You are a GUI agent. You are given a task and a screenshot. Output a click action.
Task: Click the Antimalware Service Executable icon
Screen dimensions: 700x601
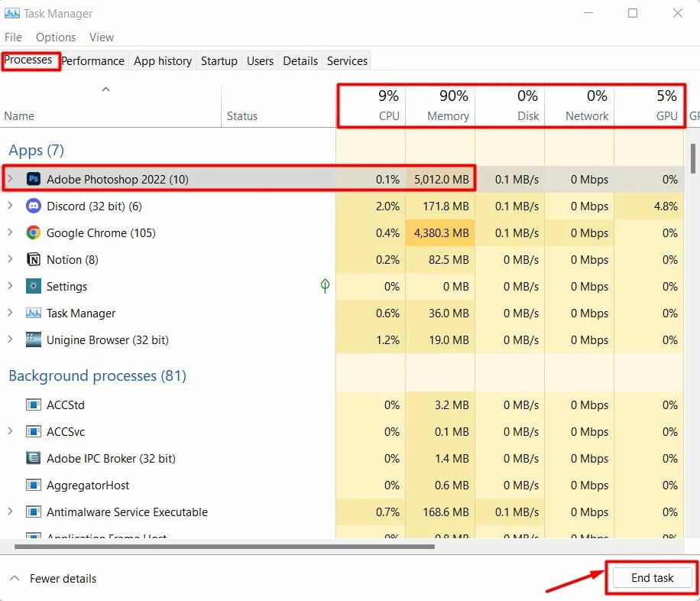(34, 512)
